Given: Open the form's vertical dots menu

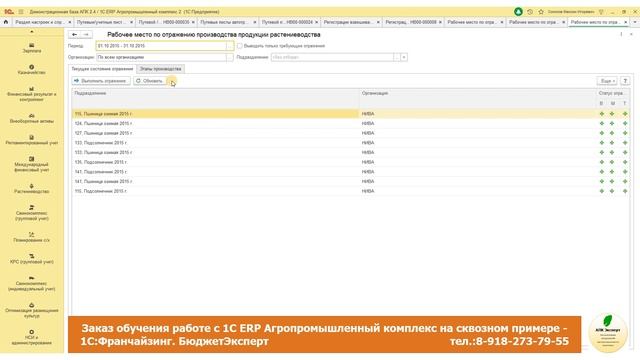Looking at the screenshot, I should point(621,35).
